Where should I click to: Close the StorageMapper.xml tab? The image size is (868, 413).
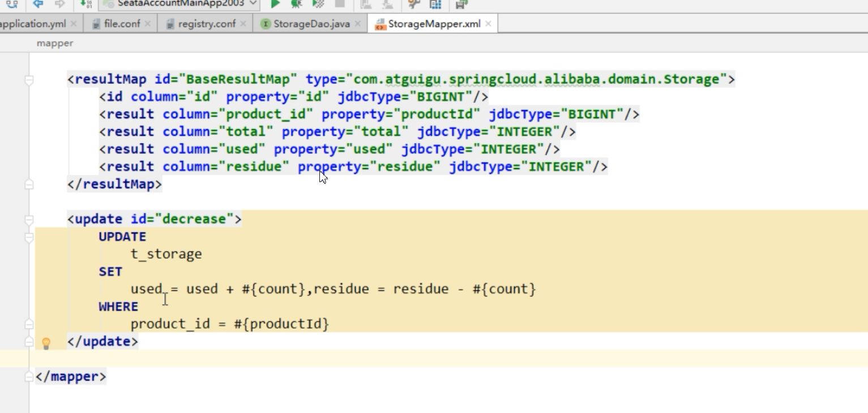point(488,24)
